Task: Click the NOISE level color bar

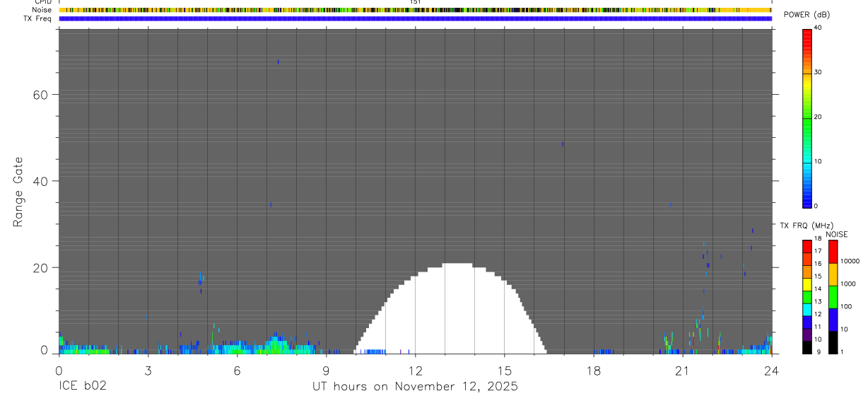Action: click(833, 296)
